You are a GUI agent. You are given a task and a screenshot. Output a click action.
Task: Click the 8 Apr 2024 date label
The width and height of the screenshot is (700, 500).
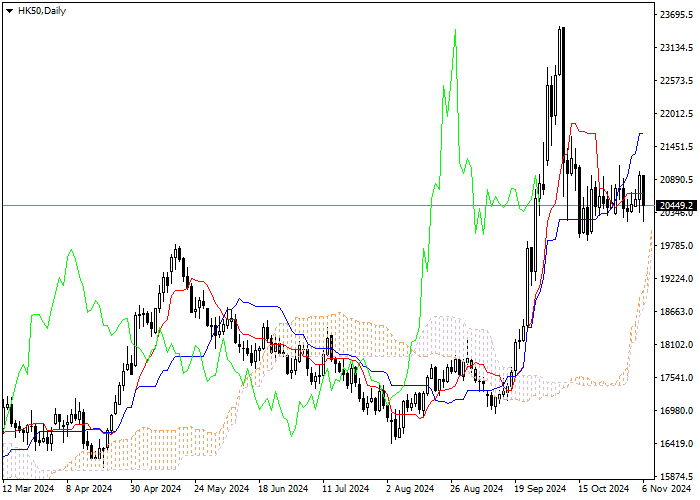tap(89, 489)
